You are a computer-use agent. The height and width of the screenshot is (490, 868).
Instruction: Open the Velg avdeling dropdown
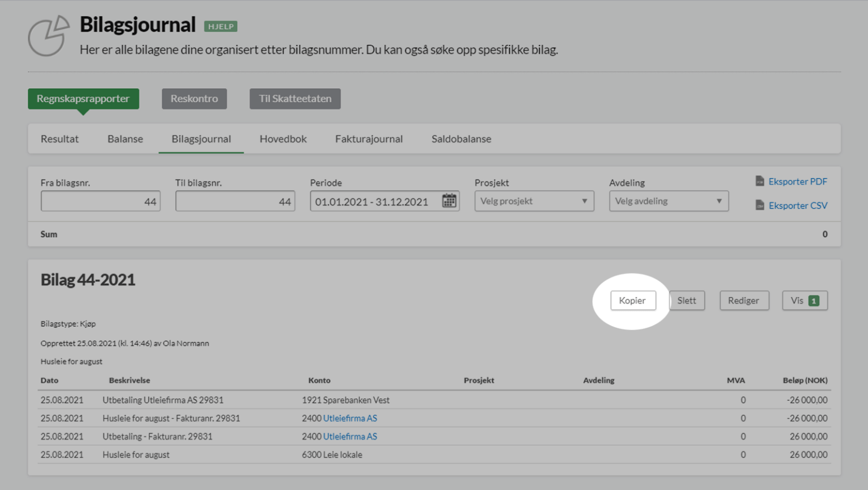click(669, 201)
